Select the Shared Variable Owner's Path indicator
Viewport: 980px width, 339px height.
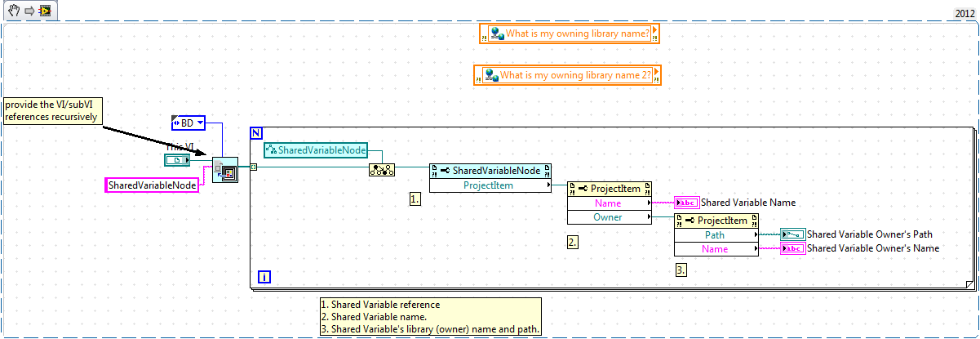[792, 234]
